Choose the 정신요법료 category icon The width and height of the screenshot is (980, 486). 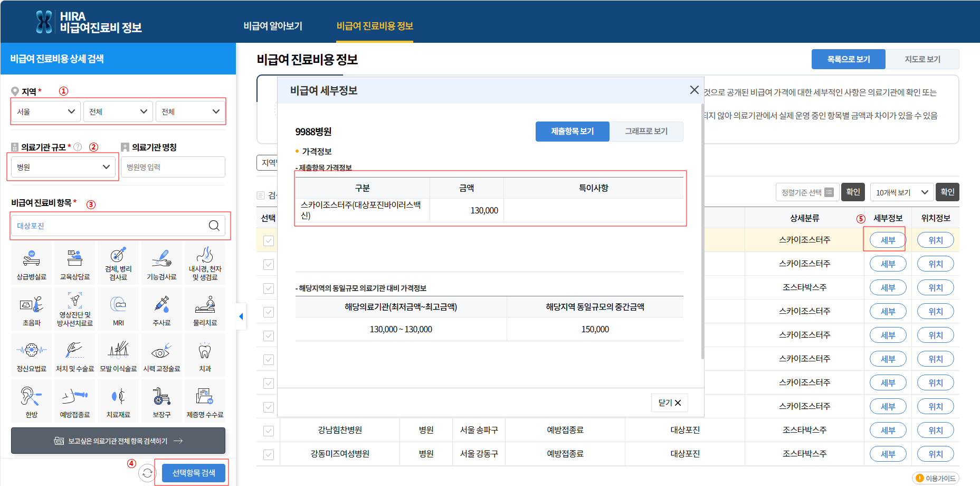[32, 356]
